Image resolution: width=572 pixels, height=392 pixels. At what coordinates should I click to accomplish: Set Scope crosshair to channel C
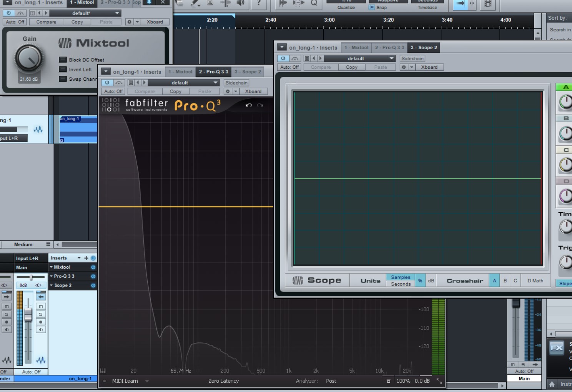coord(515,281)
